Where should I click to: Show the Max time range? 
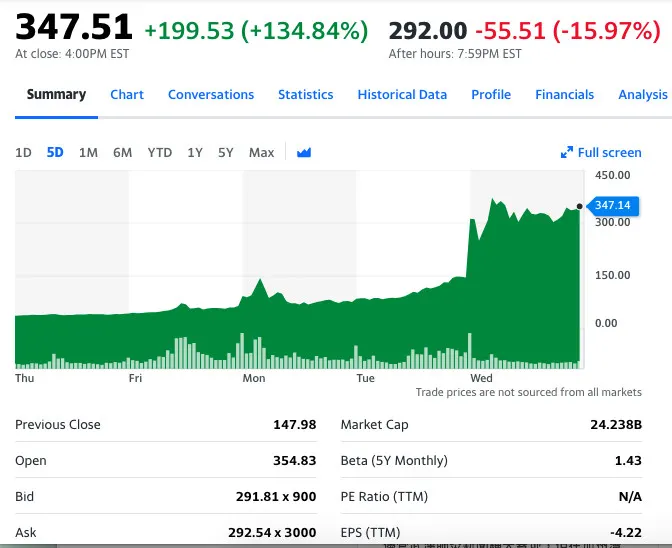(x=261, y=153)
